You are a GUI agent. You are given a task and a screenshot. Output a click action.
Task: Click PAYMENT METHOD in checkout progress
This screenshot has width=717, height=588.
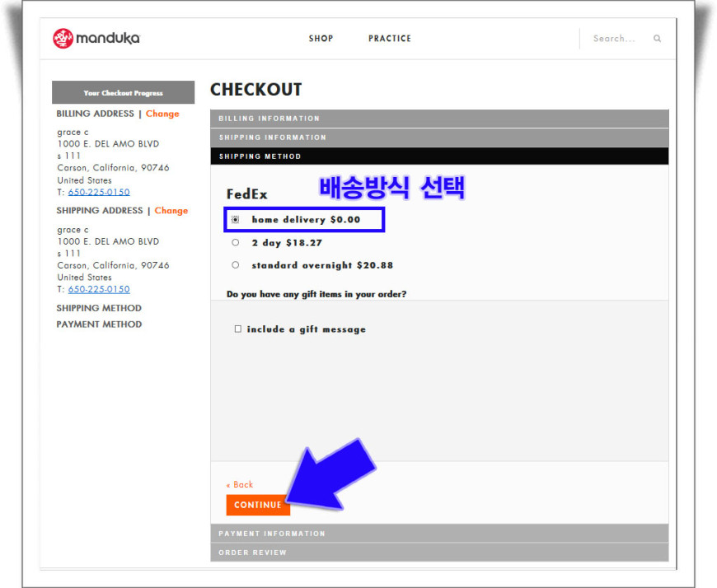click(99, 324)
